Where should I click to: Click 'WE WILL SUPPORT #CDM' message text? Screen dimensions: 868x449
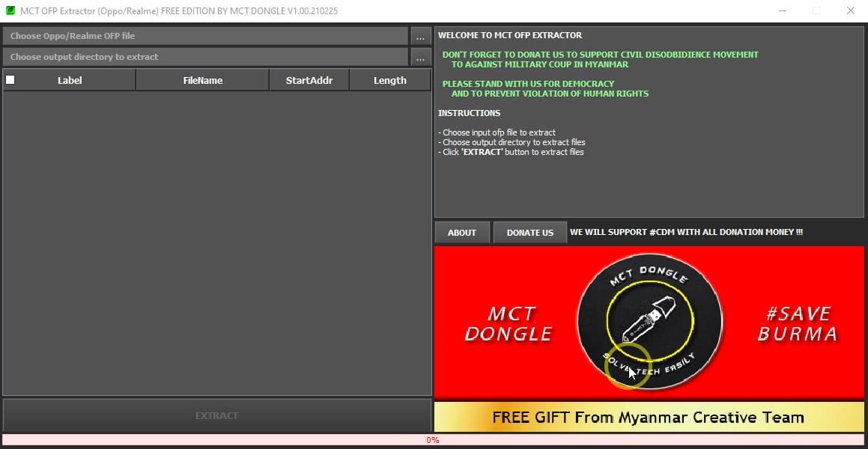click(687, 232)
